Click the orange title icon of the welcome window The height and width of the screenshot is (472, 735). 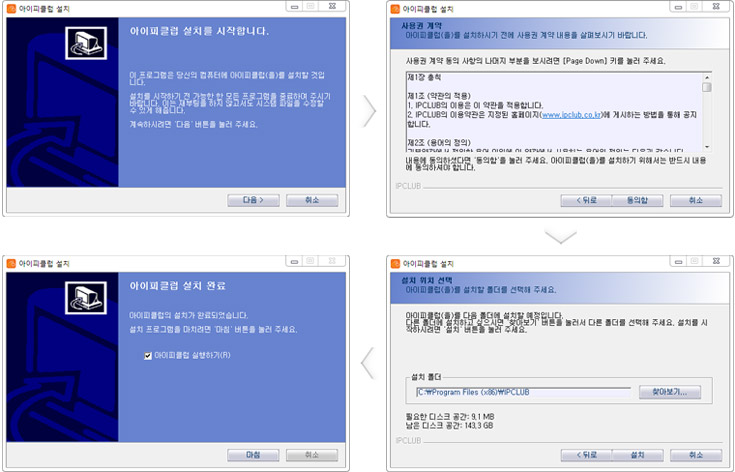[11, 9]
